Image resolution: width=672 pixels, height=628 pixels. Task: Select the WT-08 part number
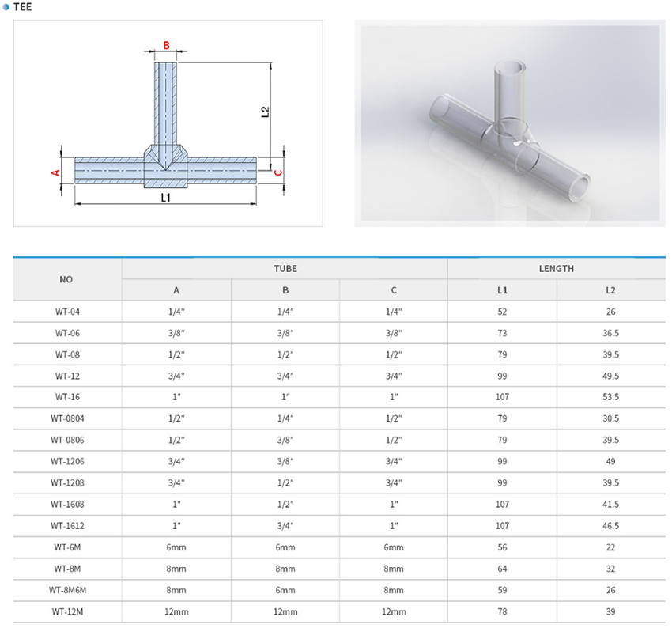point(67,354)
